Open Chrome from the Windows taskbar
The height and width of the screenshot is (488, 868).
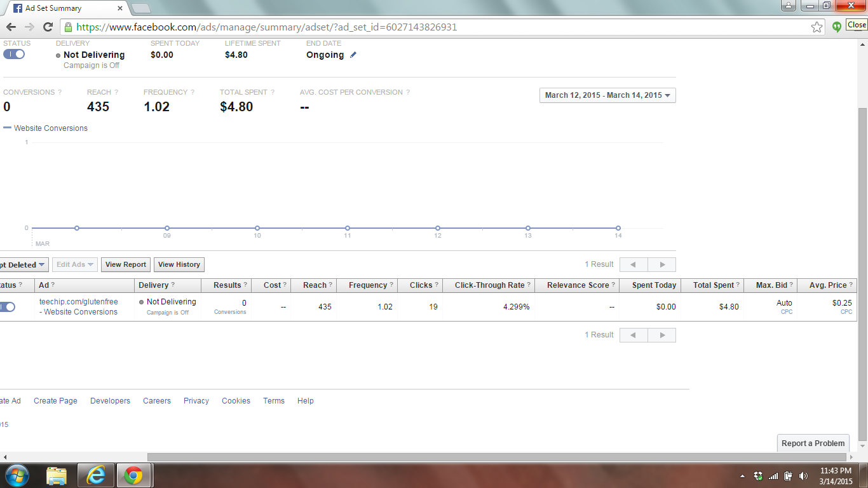click(133, 475)
